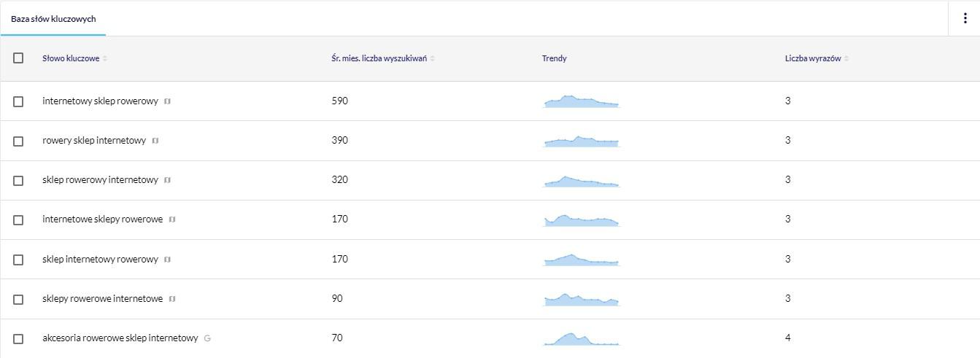
Task: Sort by 'Słowo kluczowe' column arrows
Action: (x=105, y=58)
